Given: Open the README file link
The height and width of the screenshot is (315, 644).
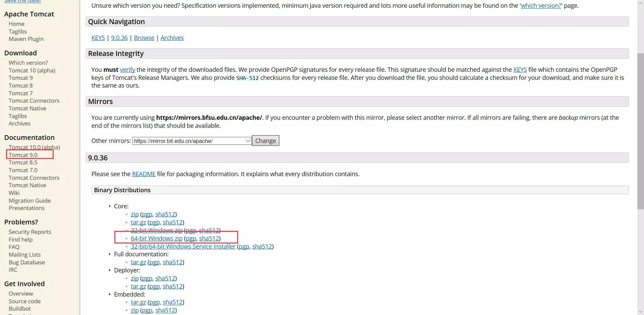Looking at the screenshot, I should coord(144,174).
